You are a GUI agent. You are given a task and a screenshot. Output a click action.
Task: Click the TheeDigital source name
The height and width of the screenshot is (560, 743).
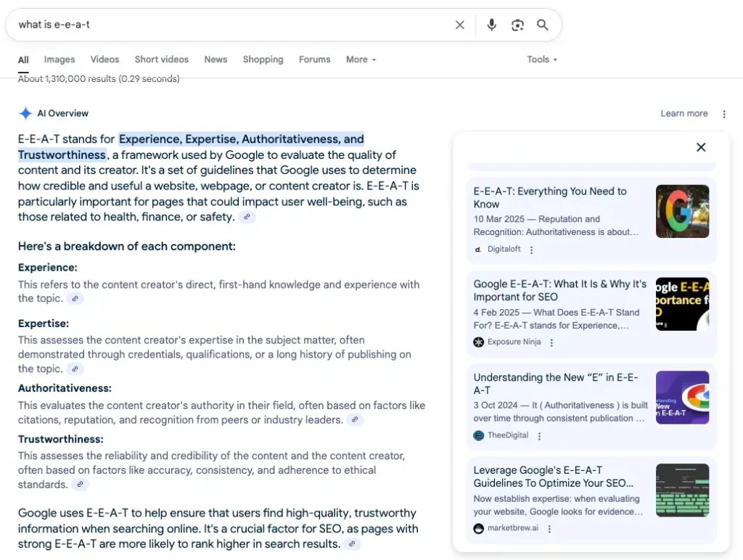508,435
